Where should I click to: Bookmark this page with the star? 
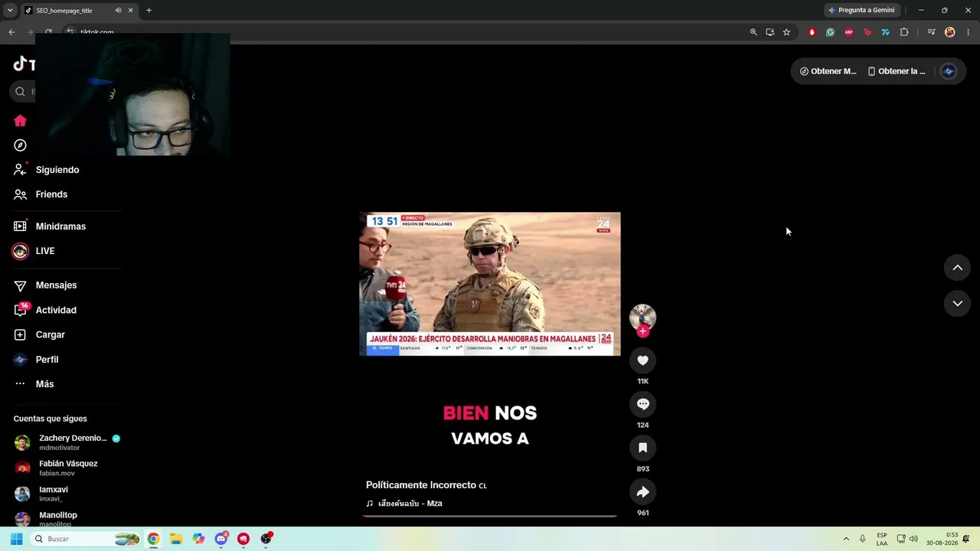tap(786, 32)
